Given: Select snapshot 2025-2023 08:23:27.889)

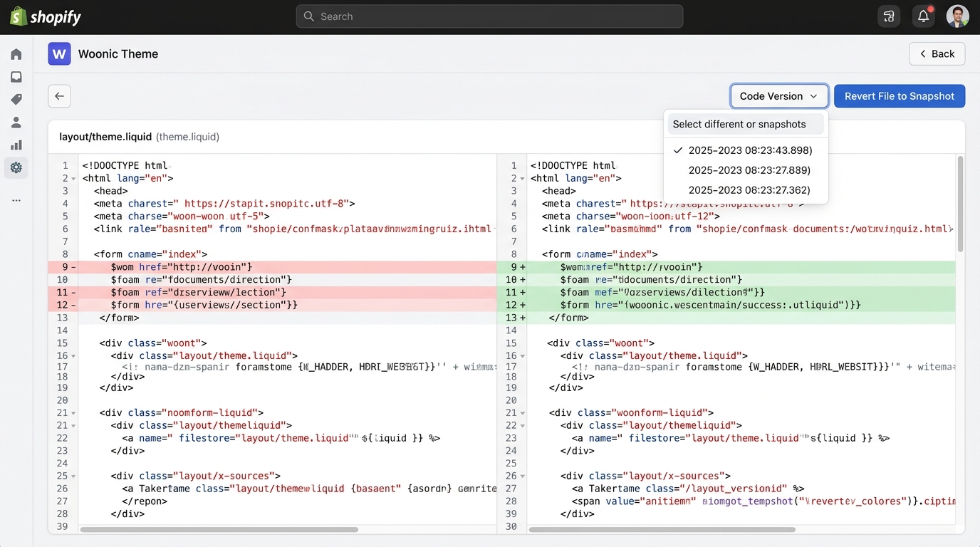Looking at the screenshot, I should (x=746, y=170).
